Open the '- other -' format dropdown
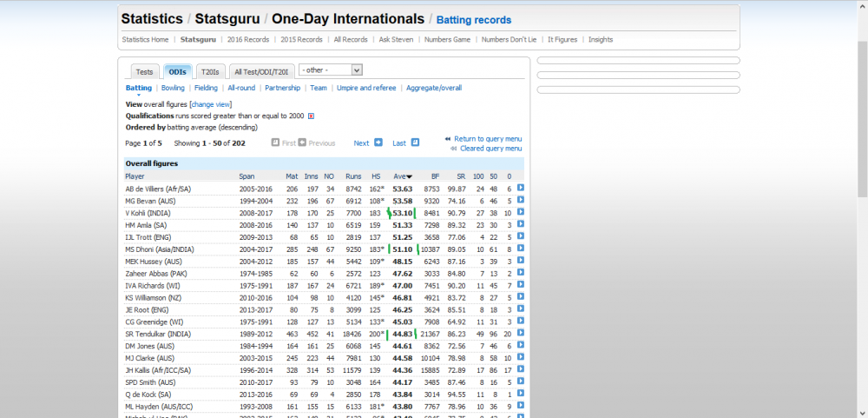The width and height of the screenshot is (868, 418). coord(331,70)
